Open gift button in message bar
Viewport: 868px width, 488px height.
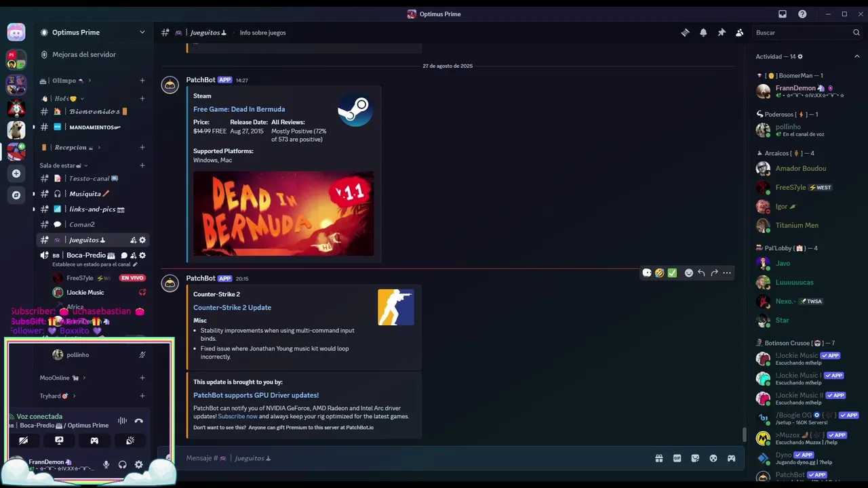pos(659,458)
